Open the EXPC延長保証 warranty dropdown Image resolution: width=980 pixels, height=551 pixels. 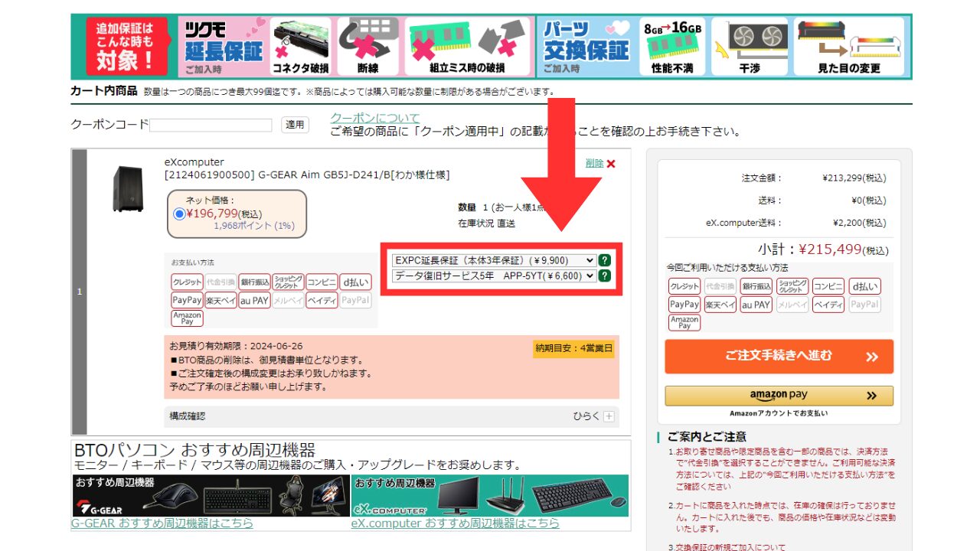click(x=493, y=260)
